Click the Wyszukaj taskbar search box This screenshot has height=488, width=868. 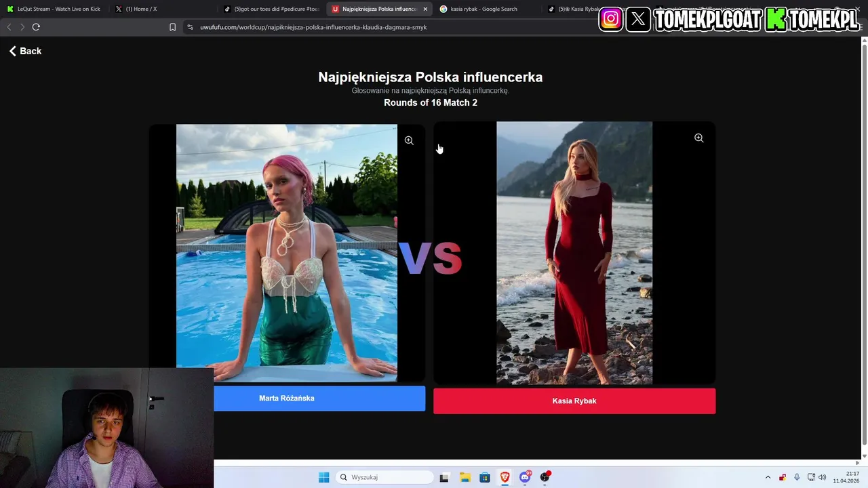pos(384,477)
